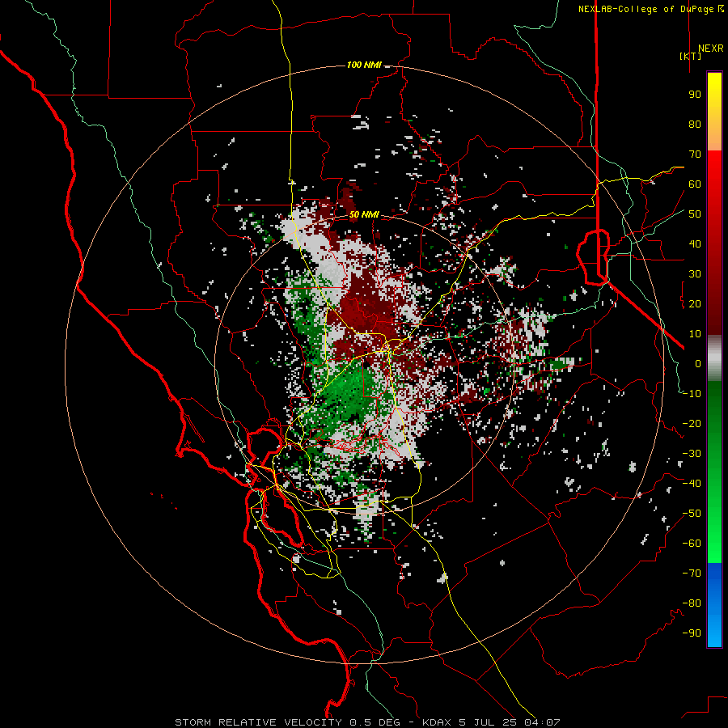This screenshot has width=728, height=728.
Task: Click the blue bottom segment of the color bar
Action: pos(714,605)
